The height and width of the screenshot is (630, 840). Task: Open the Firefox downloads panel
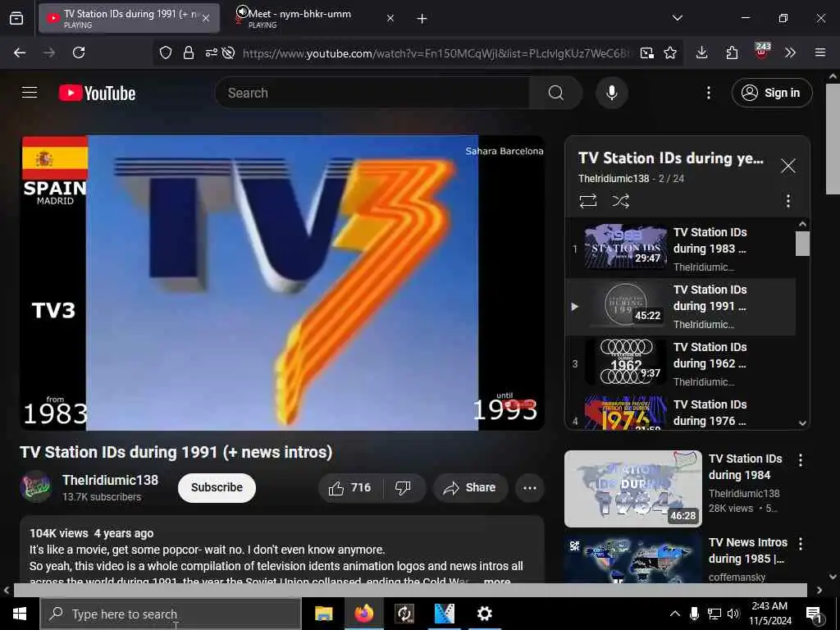[701, 52]
